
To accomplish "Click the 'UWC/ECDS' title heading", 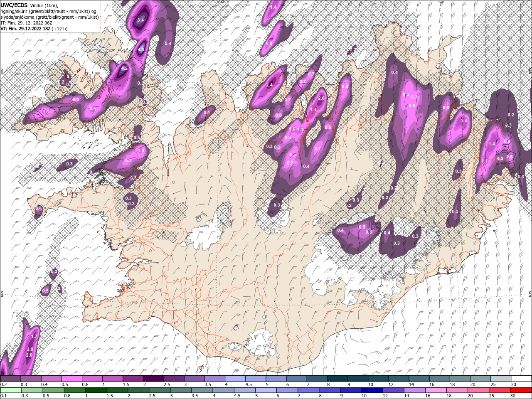I will [14, 5].
